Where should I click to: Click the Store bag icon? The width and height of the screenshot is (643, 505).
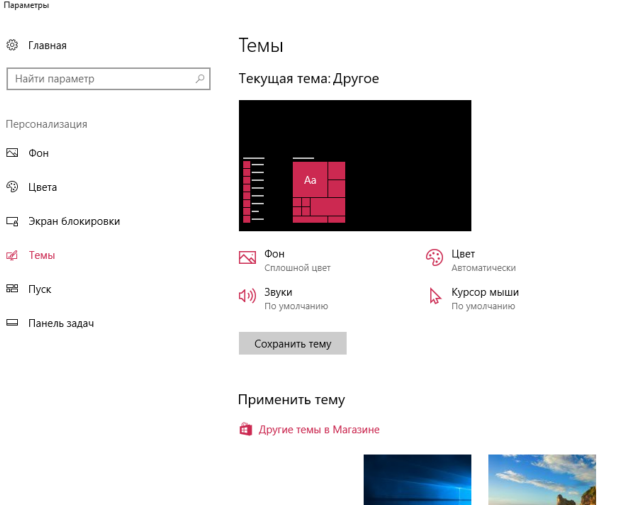[246, 429]
